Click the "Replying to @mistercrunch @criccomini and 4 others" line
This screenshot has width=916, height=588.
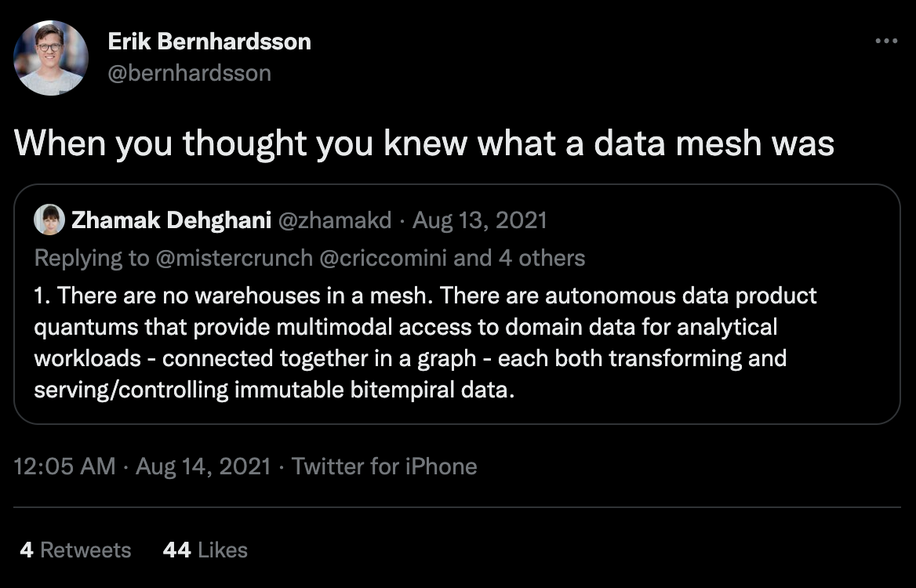tap(310, 257)
